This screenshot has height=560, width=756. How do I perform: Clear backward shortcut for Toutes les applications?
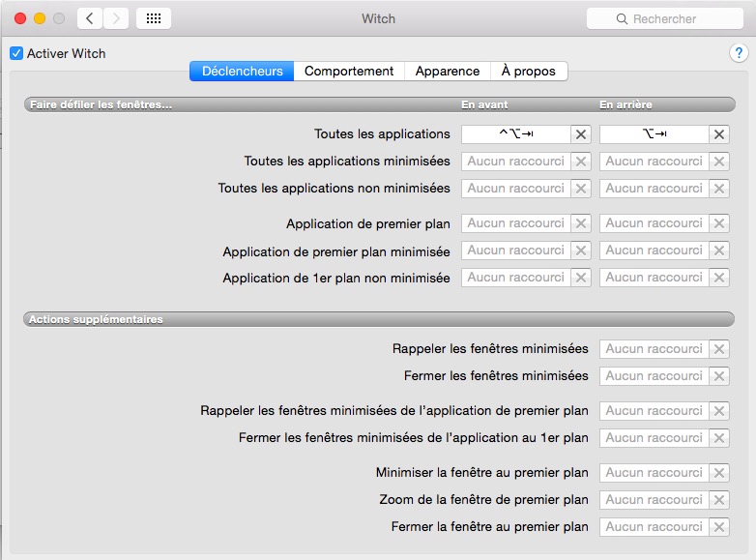(x=718, y=134)
